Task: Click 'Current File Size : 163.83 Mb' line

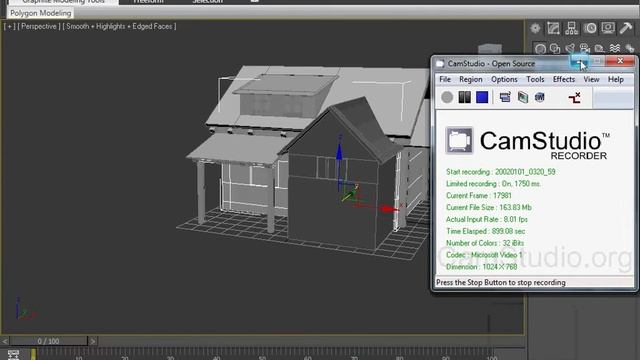Action: [x=489, y=207]
